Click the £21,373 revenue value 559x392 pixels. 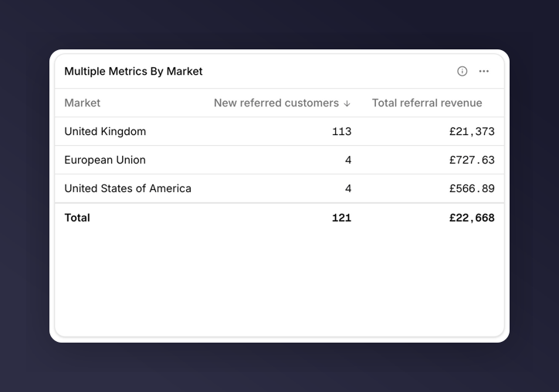pyautogui.click(x=472, y=131)
